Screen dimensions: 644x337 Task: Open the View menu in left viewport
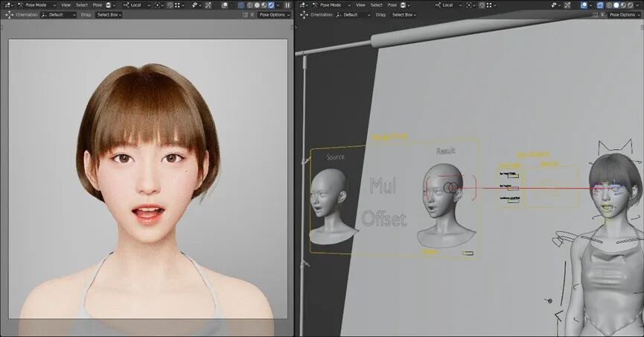tap(66, 4)
